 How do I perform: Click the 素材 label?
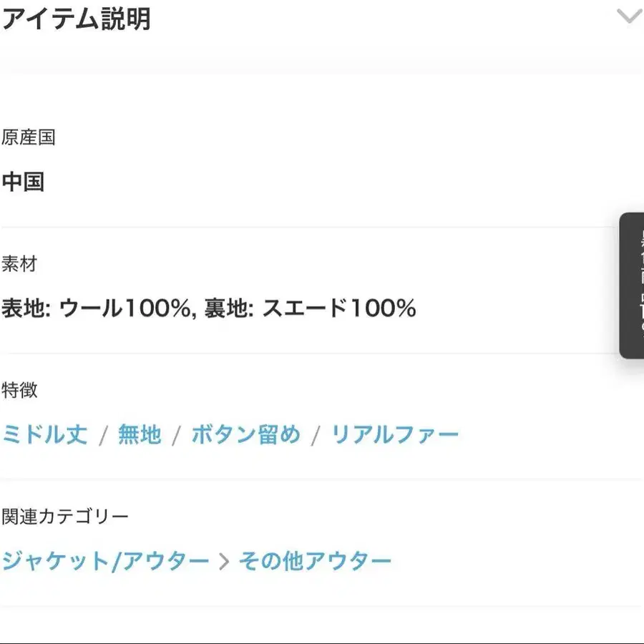pos(19,264)
